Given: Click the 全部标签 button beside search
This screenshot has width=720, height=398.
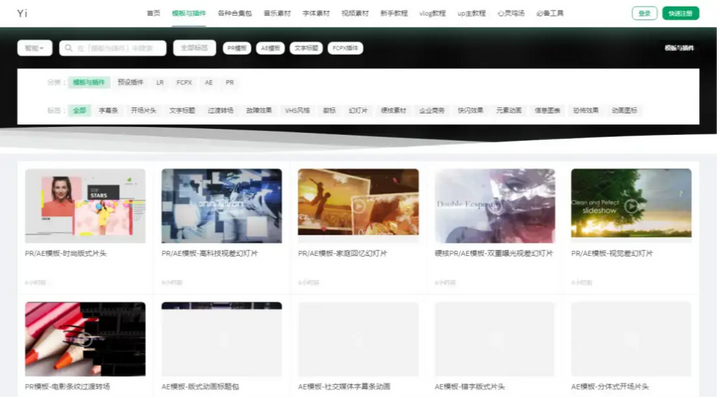Looking at the screenshot, I should pos(195,48).
